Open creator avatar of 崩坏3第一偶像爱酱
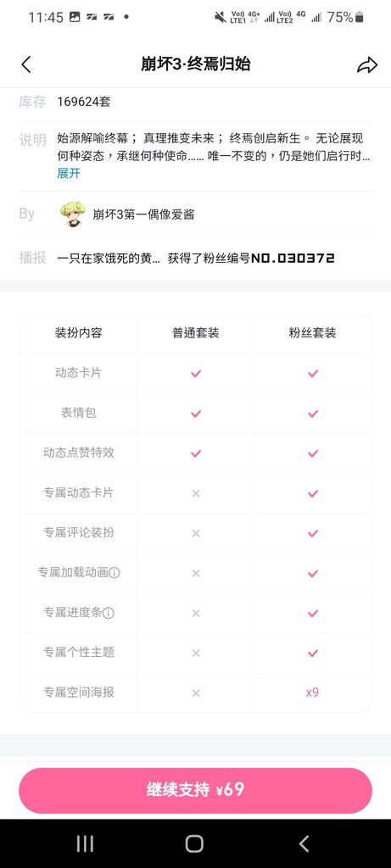This screenshot has width=391, height=868. tap(73, 214)
